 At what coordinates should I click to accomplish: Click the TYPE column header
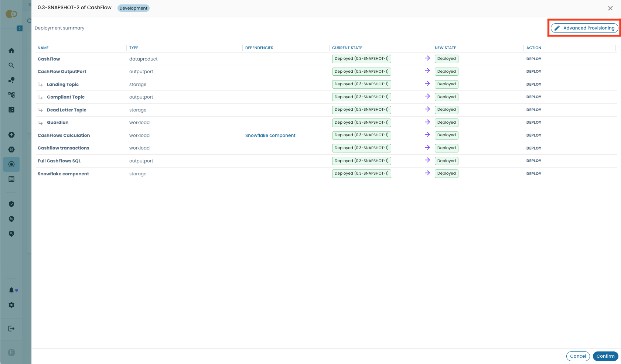134,48
